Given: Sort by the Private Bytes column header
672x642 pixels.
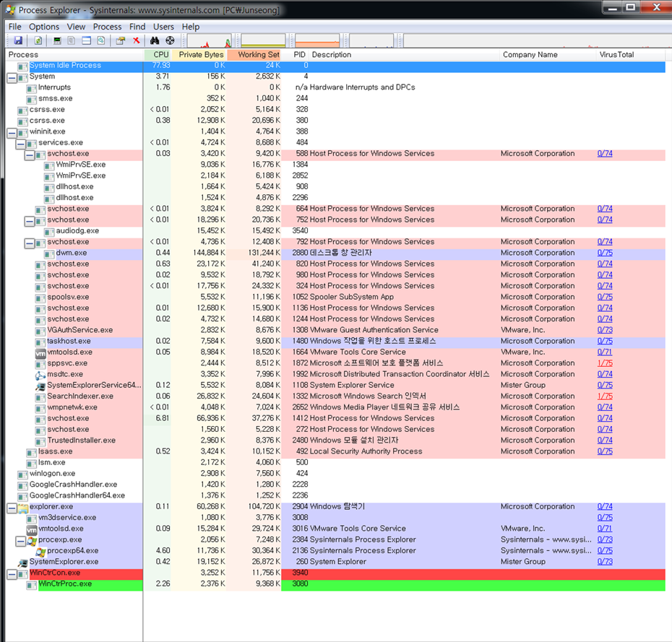Looking at the screenshot, I should pos(199,54).
